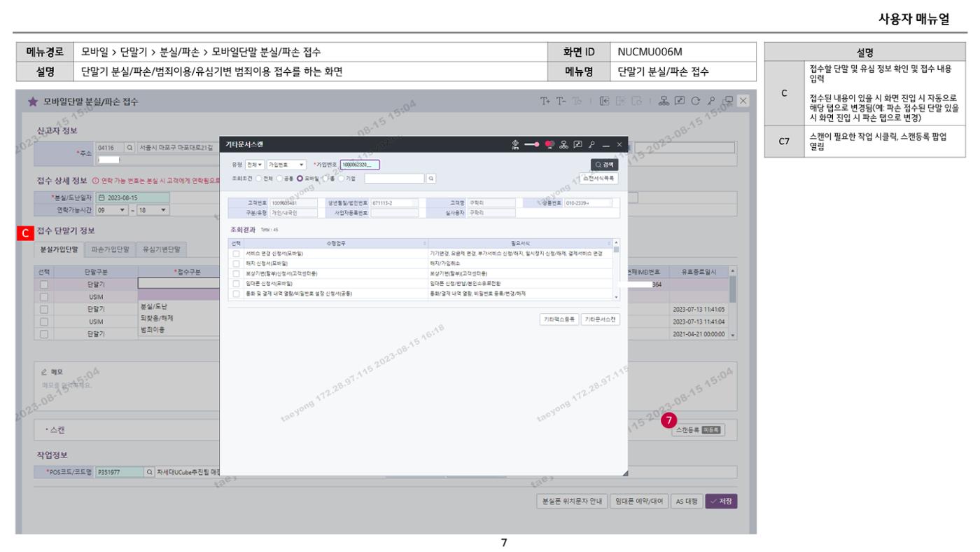Screen dimensions: 980x552
Task: Click the 기타팩스등록 button
Action: [x=559, y=319]
